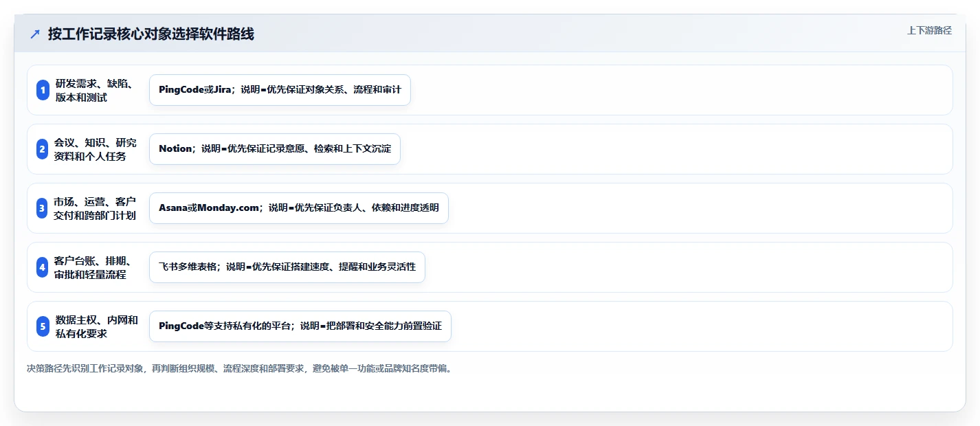Click step badge number 2
This screenshot has width=980, height=426.
[x=43, y=149]
